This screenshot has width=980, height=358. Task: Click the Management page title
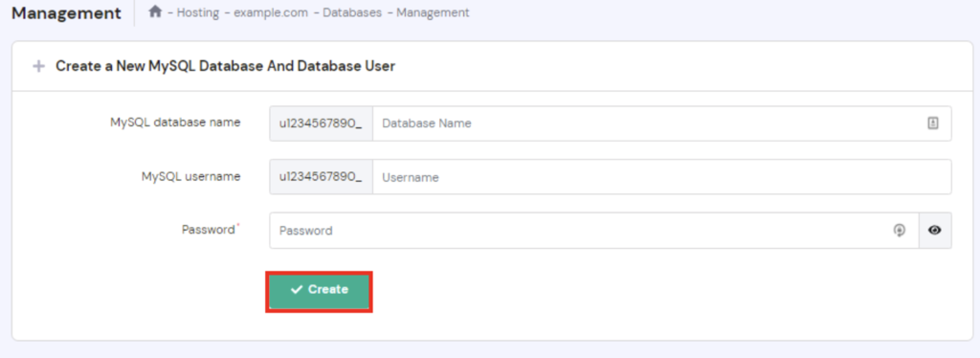(x=66, y=13)
